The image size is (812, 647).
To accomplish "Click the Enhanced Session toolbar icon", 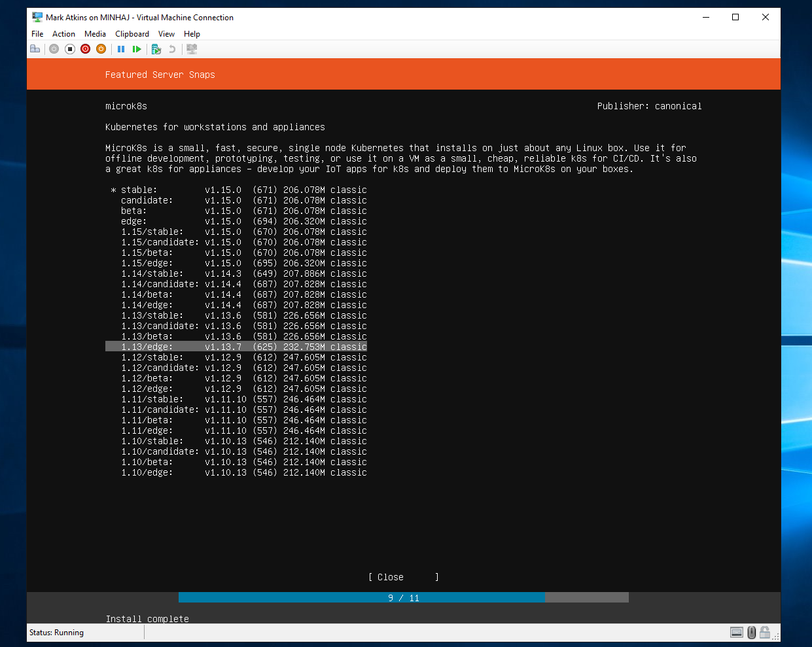I will click(192, 49).
